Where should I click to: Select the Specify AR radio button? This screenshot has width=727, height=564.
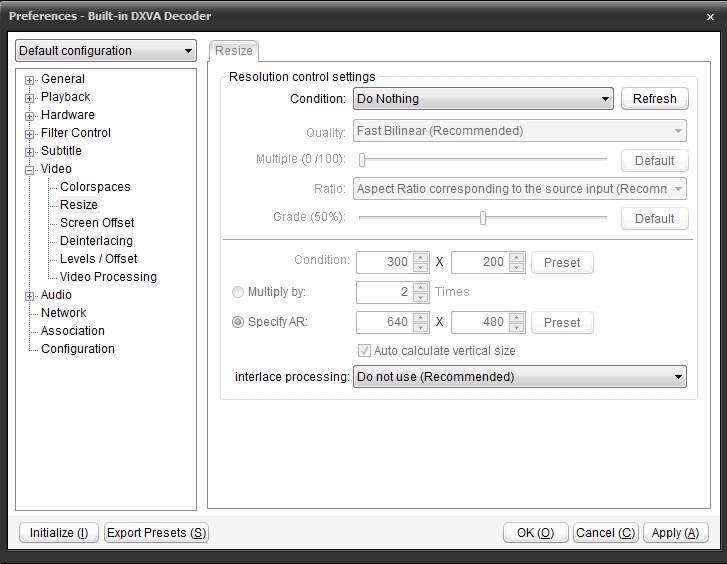(x=237, y=322)
